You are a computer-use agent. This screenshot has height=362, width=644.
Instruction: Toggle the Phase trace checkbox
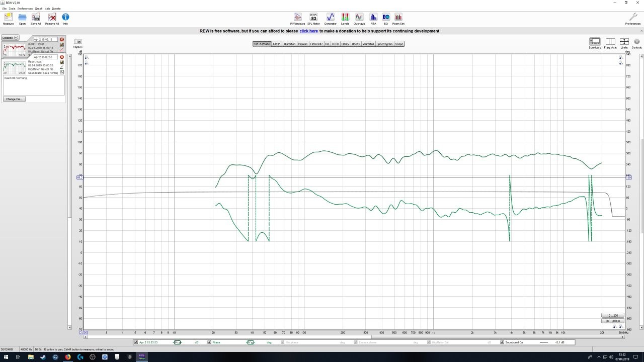209,342
